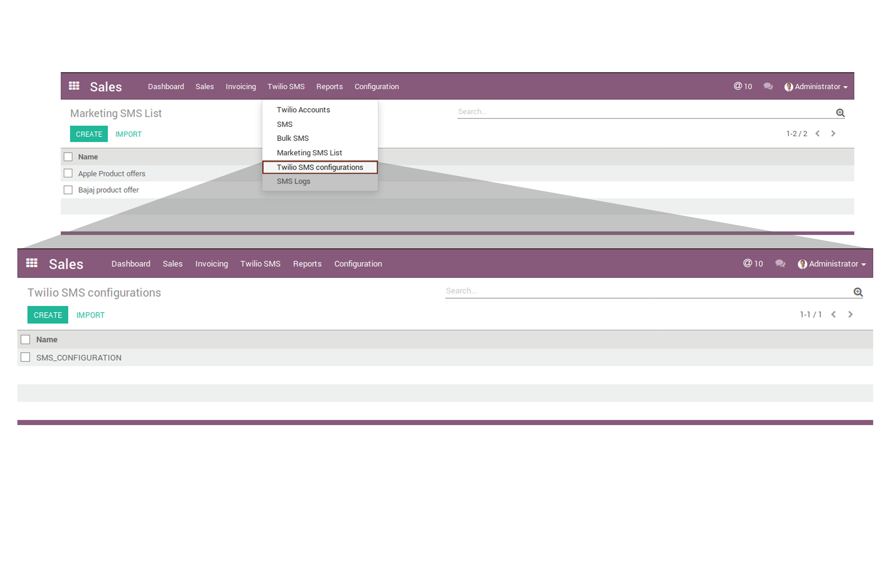Screen dimensions: 882x588
Task: Open the @10 mentions counter in top navbar
Action: click(x=743, y=86)
